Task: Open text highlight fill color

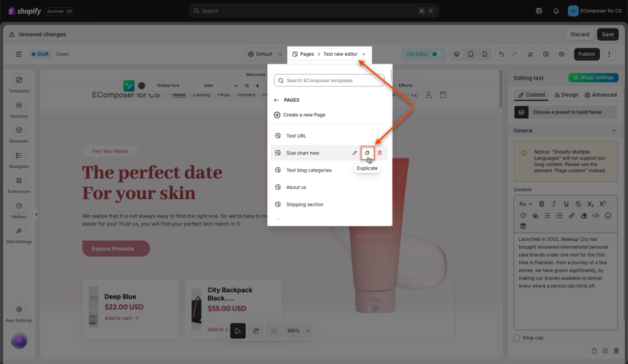Action: [x=535, y=216]
